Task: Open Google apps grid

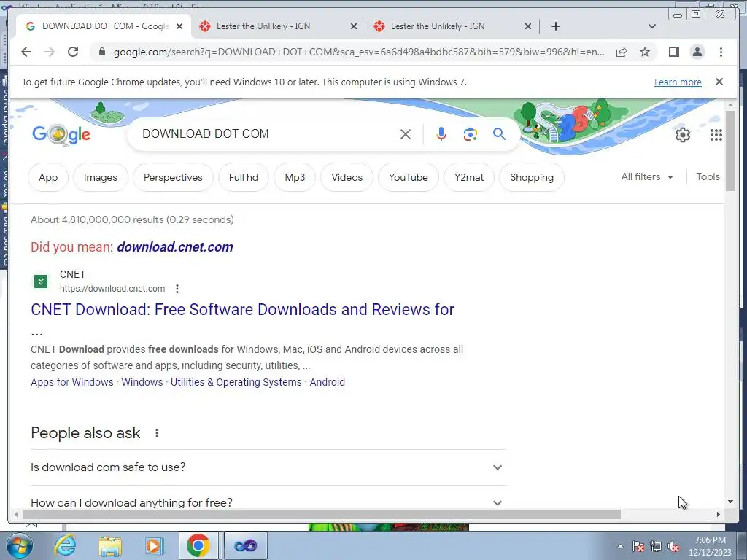Action: pyautogui.click(x=716, y=135)
